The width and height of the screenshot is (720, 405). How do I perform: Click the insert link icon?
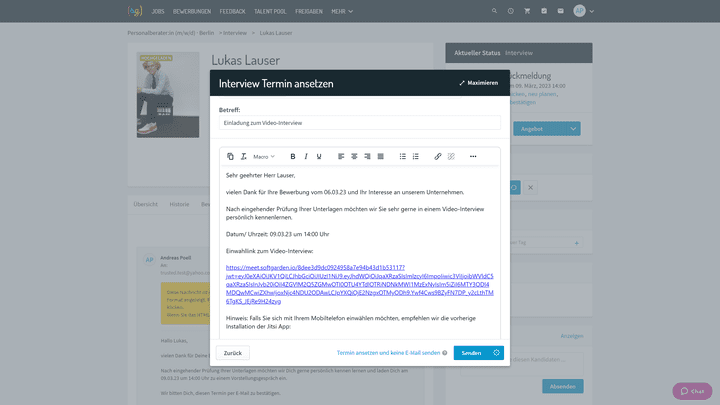[437, 157]
